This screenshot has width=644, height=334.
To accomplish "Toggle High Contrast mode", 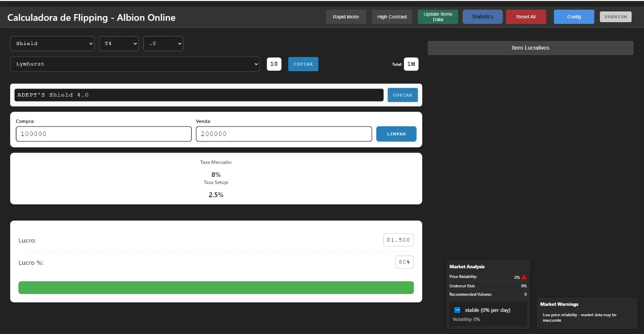I will point(392,17).
